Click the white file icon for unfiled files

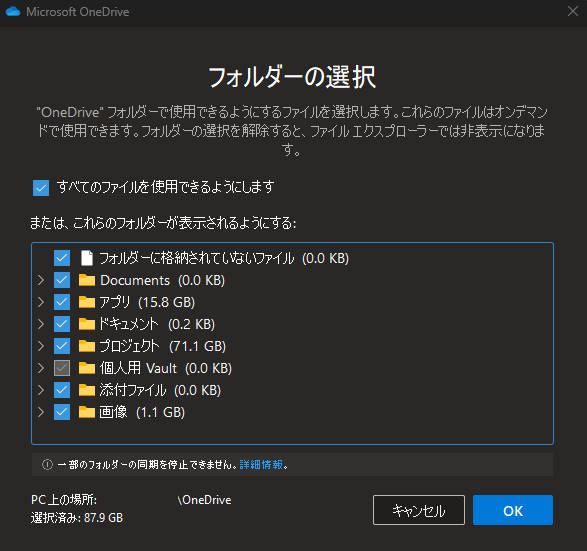pos(87,258)
